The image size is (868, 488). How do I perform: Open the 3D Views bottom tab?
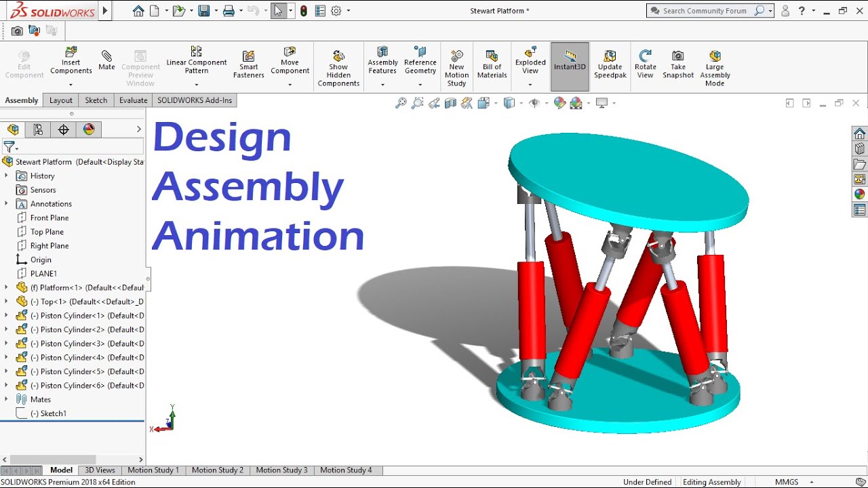coord(100,470)
